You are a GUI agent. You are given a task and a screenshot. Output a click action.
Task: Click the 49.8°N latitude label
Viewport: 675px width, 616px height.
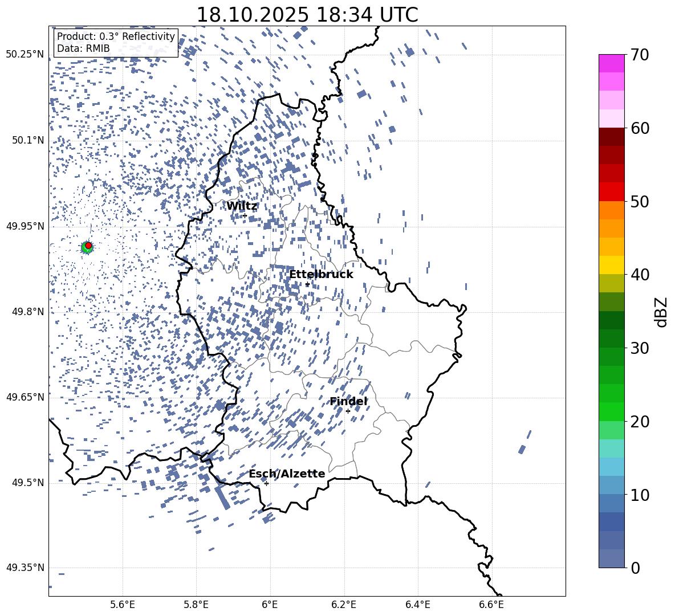(27, 312)
